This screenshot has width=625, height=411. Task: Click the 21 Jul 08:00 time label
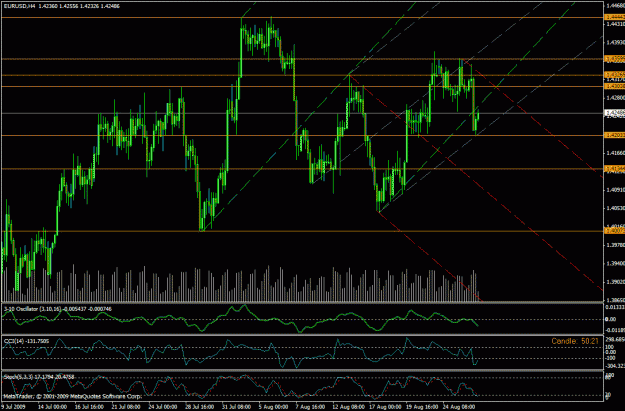tap(126, 407)
